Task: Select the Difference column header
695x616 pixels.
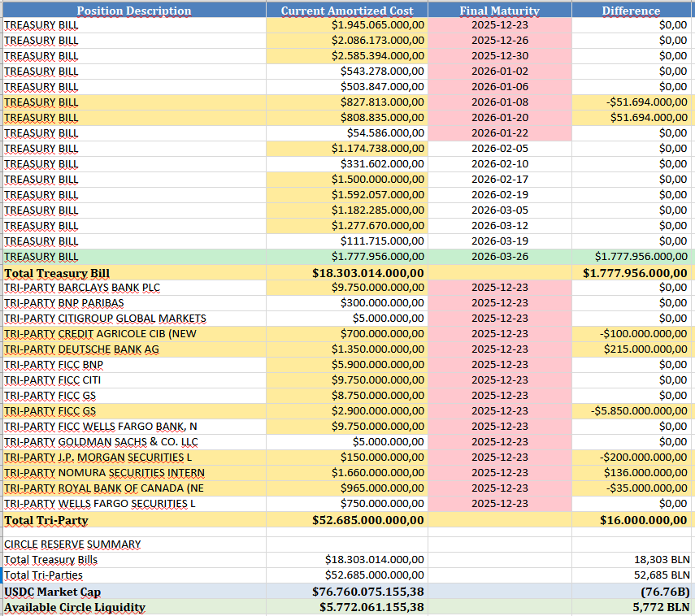Action: tap(631, 11)
